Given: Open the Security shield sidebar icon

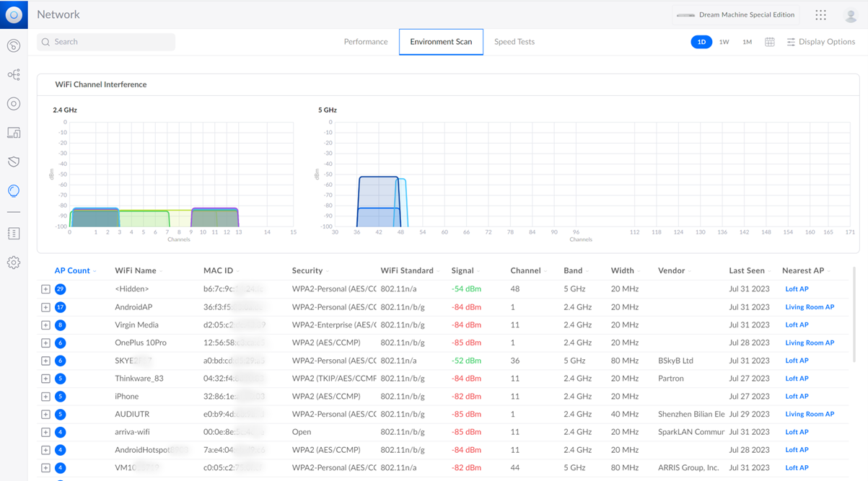Looking at the screenshot, I should tap(14, 162).
